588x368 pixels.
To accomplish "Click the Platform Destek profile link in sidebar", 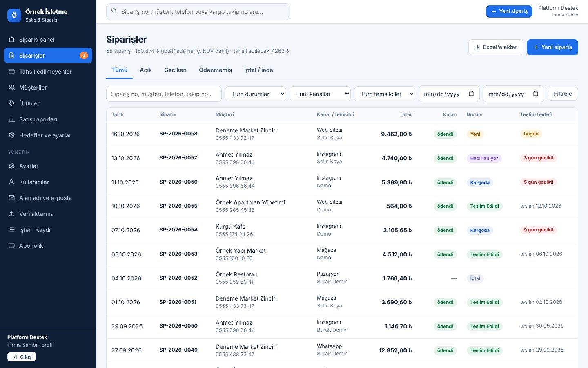I will (x=31, y=341).
